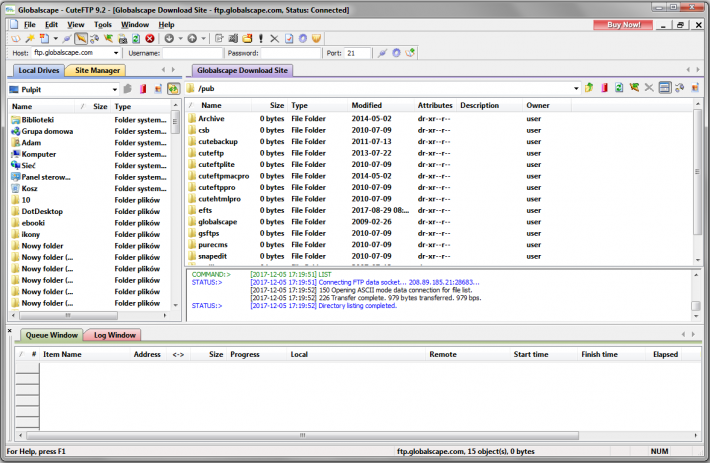Select the Biblioteki item in local pane
The width and height of the screenshot is (710, 463).
point(38,120)
